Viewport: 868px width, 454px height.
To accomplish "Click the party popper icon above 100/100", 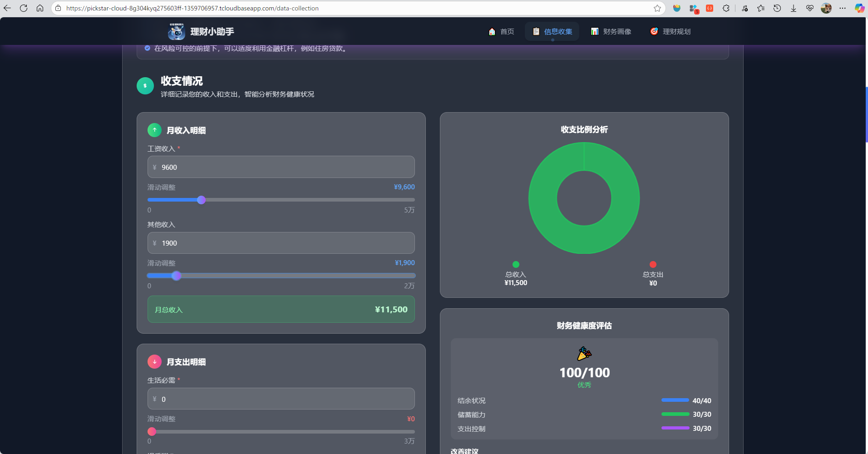I will coord(584,354).
